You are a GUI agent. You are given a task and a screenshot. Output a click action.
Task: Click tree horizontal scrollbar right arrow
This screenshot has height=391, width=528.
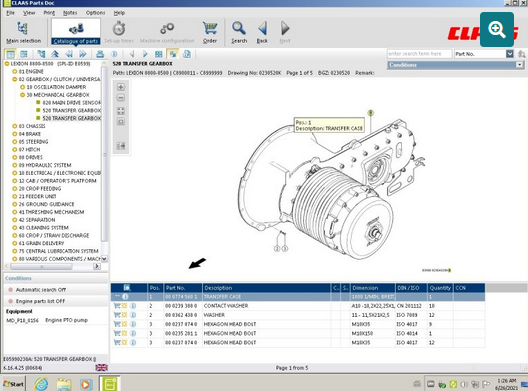tap(97, 266)
